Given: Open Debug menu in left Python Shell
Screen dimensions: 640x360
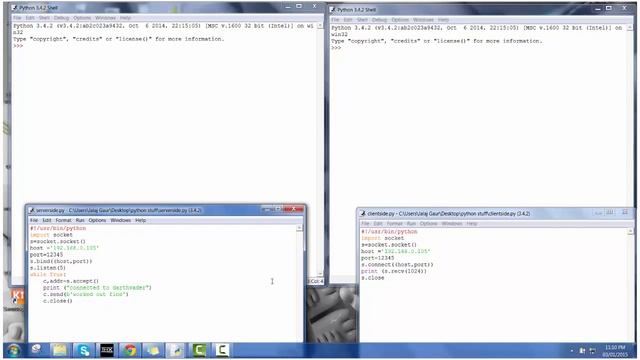Looking at the screenshot, I should [61, 18].
